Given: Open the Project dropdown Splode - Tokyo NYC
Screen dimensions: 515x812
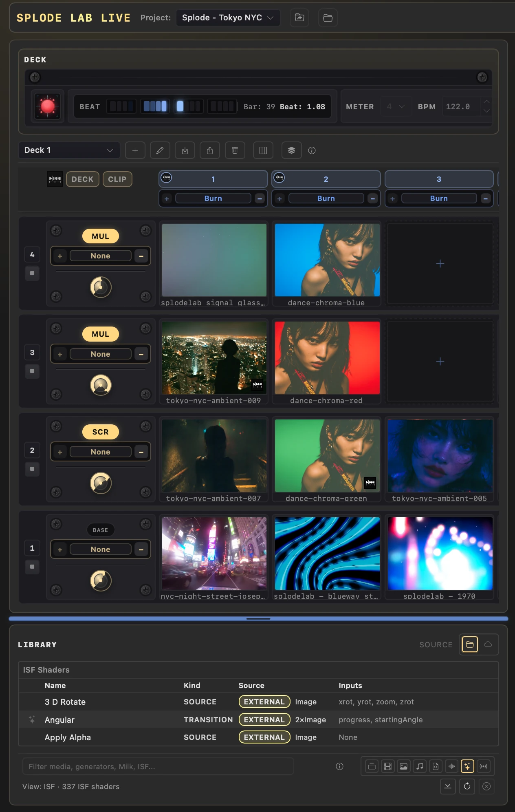Looking at the screenshot, I should pos(228,18).
